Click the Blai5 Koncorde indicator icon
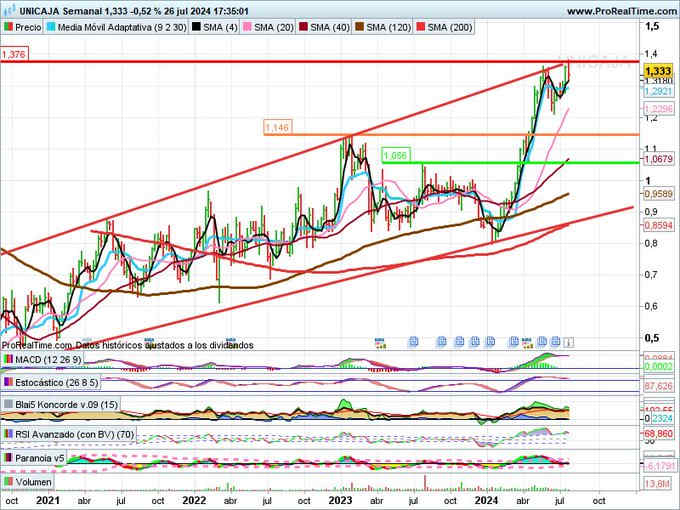680x510 pixels. [8, 405]
